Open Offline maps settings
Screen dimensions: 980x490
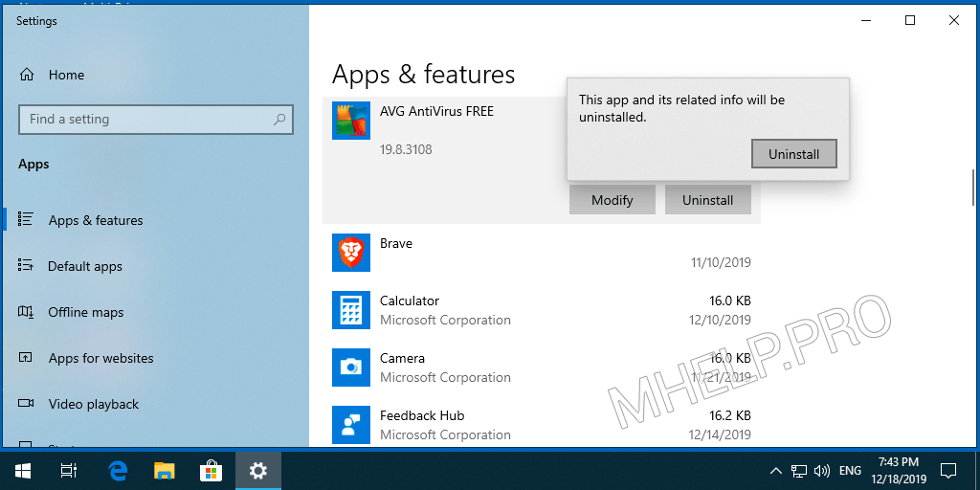coord(85,313)
